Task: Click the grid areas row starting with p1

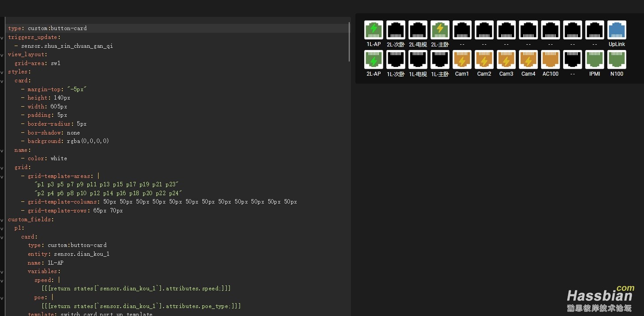Action: click(106, 185)
